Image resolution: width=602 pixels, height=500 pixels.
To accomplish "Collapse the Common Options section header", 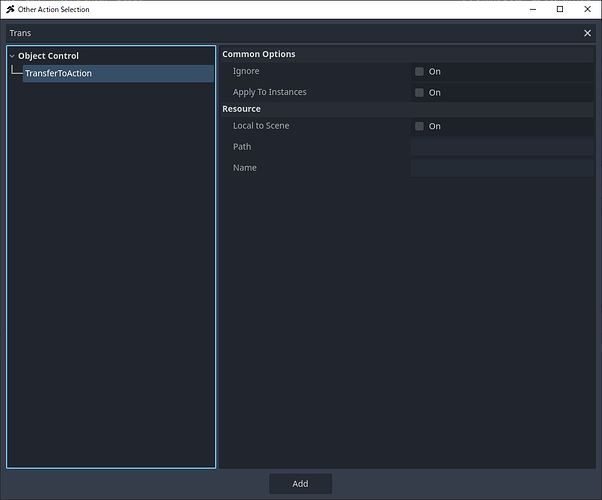I will (x=259, y=54).
